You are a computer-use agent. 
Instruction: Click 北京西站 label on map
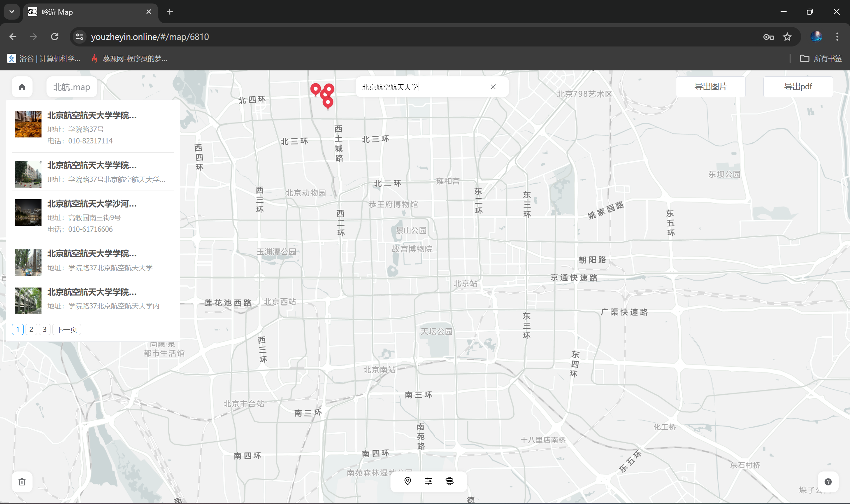[x=280, y=301]
